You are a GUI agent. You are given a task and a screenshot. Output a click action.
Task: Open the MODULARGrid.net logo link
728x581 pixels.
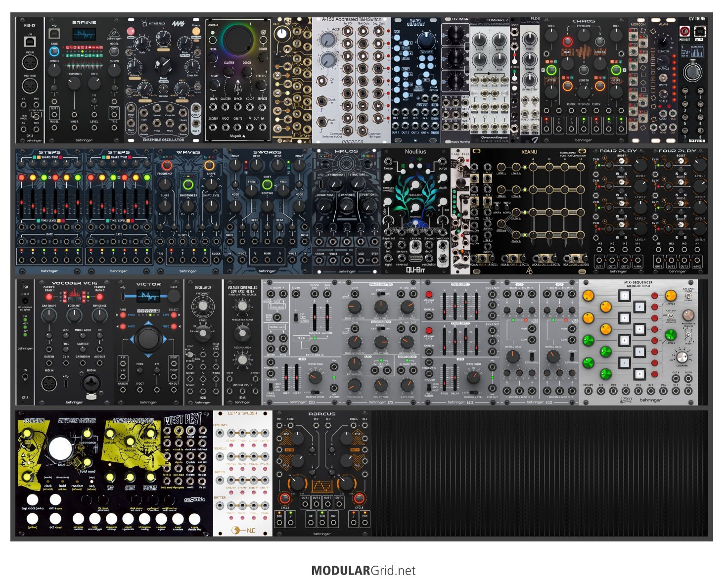click(x=364, y=571)
